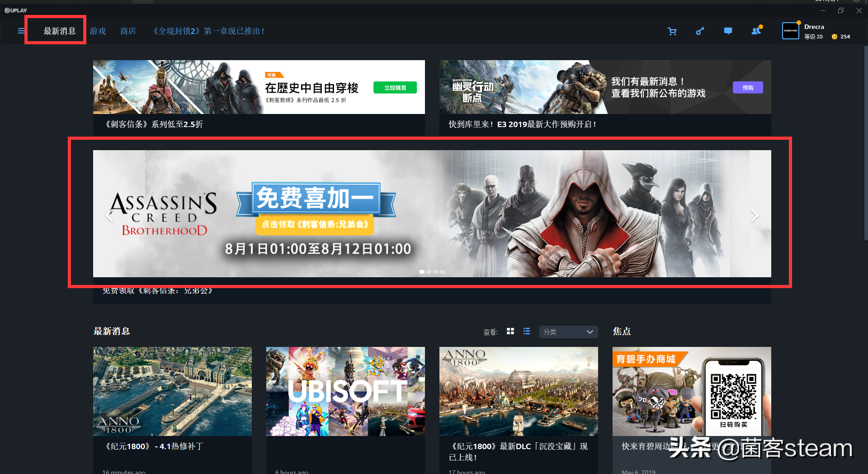The width and height of the screenshot is (868, 474).
Task: Click the Assassin's Creed sale banner image
Action: [x=259, y=87]
